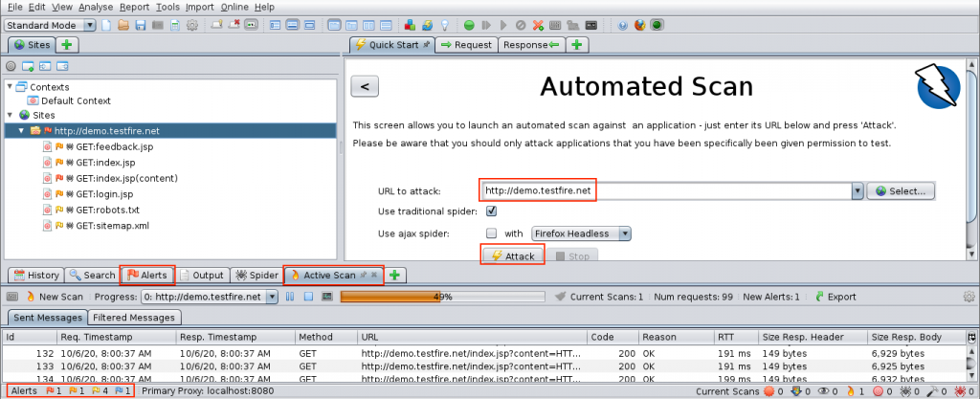Open the Online menu

(235, 7)
